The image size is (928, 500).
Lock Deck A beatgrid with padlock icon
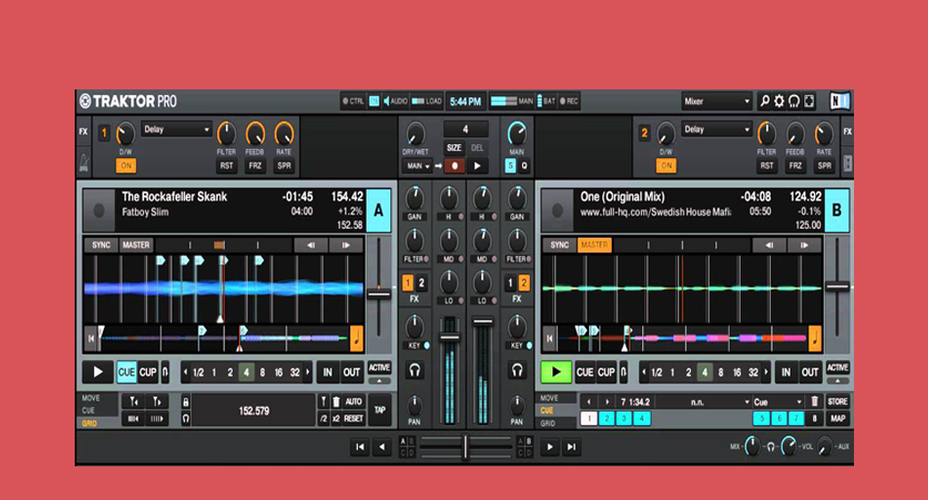185,402
